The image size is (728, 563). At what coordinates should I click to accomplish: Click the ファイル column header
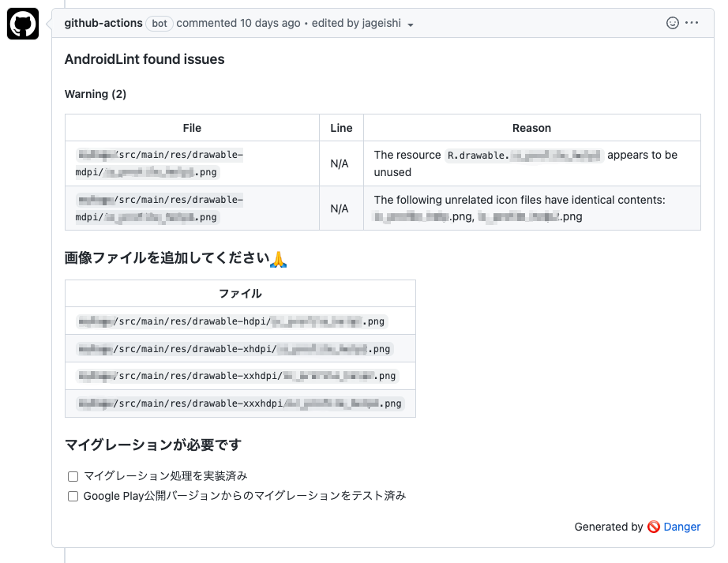point(240,293)
